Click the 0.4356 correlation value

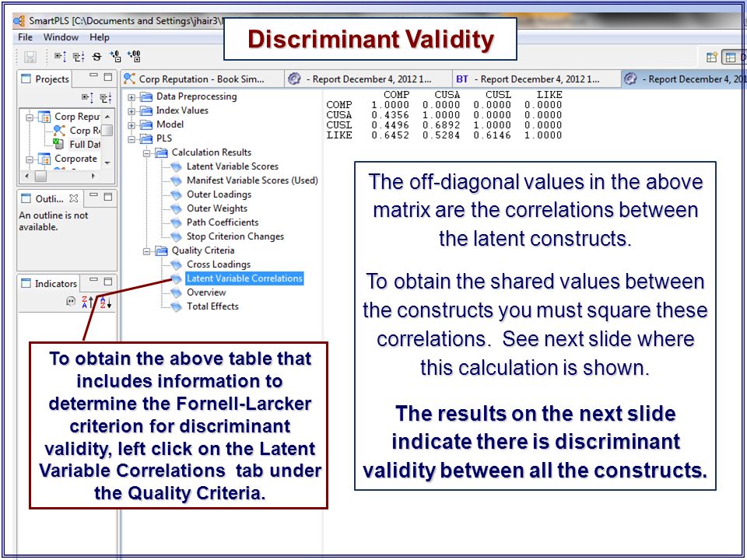tap(390, 115)
